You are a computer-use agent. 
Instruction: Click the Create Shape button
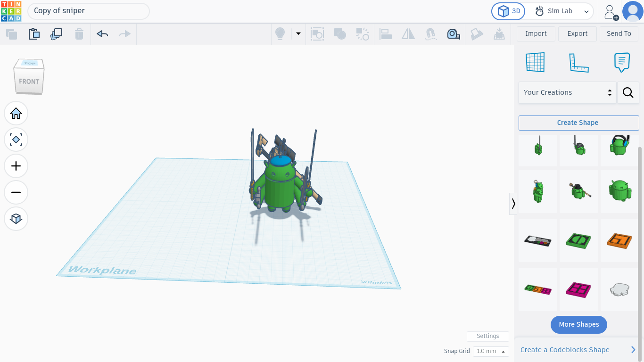(579, 123)
